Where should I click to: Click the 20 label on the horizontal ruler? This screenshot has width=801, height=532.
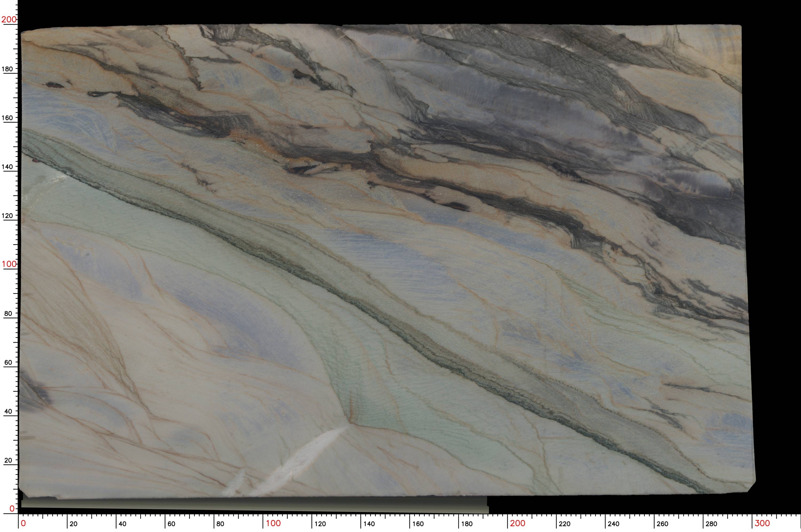pyautogui.click(x=74, y=524)
